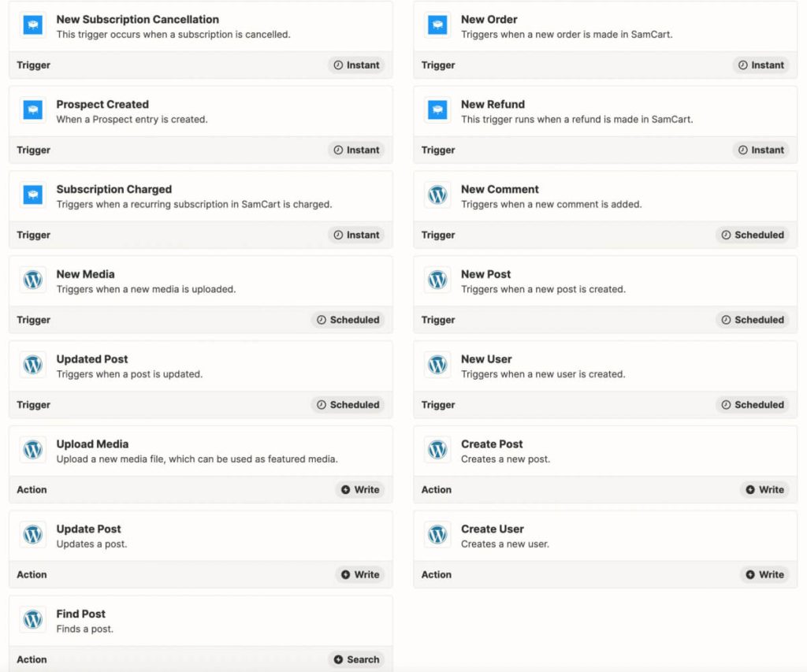
Task: Click the WordPress icon for Upload Media
Action: pyautogui.click(x=32, y=449)
